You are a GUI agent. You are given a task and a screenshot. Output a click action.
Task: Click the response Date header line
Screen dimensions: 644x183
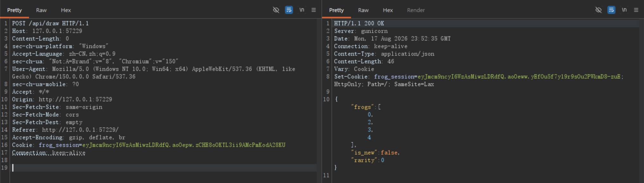(392, 39)
